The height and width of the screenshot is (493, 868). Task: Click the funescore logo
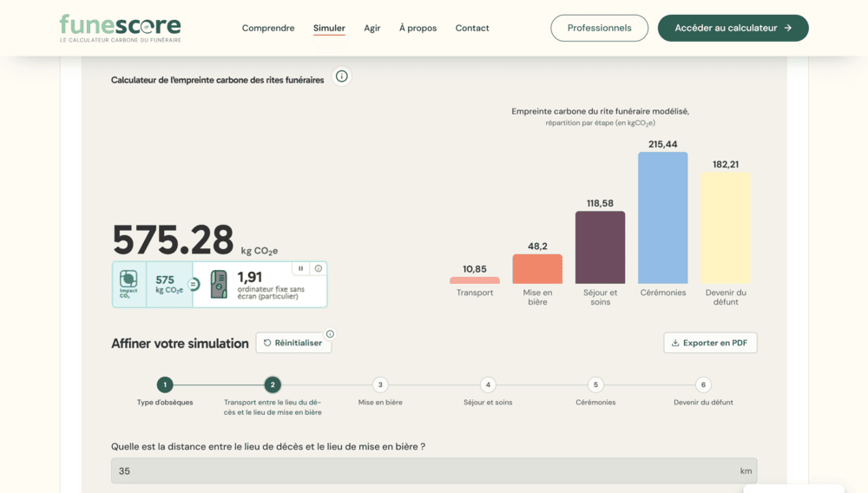(x=120, y=28)
